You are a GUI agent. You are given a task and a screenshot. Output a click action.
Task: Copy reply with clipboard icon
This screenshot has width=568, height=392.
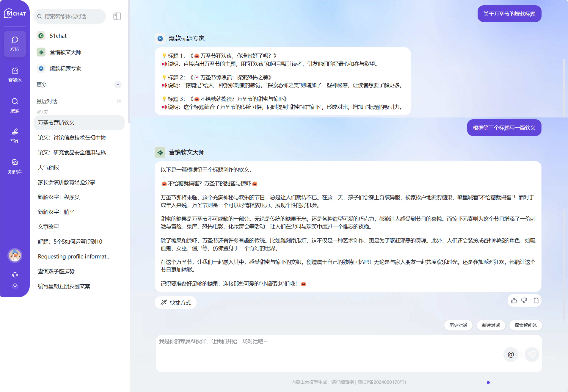coord(536,300)
